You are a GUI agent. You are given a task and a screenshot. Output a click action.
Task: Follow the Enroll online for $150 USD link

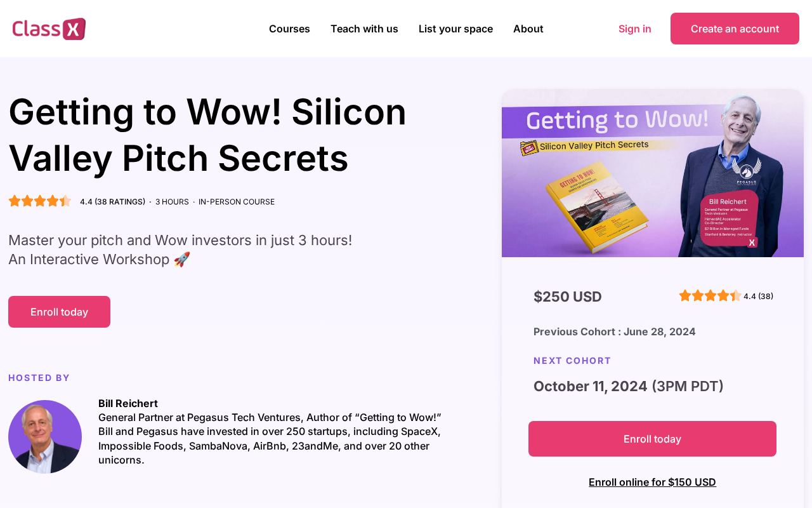click(652, 482)
